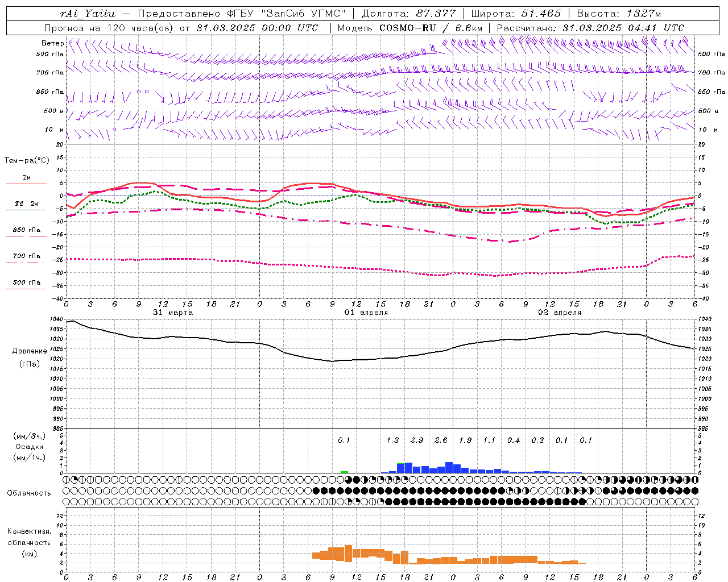Click the (мм/3ч.) precipitation unit label
This screenshot has height=582, width=728.
(x=29, y=436)
